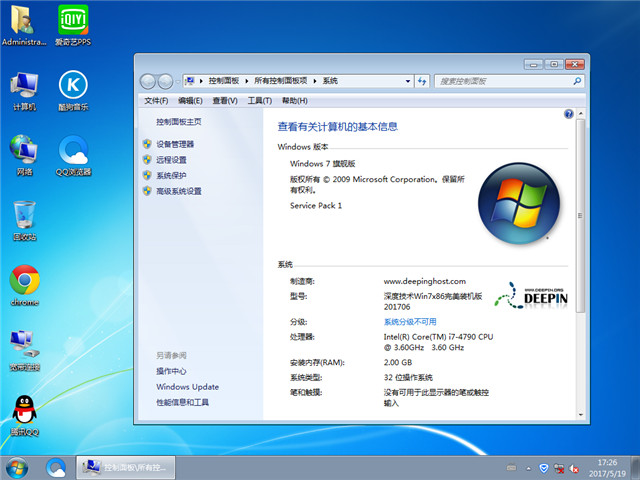640x480 pixels.
Task: Click the vertical scrollbar thumb
Action: (x=580, y=216)
